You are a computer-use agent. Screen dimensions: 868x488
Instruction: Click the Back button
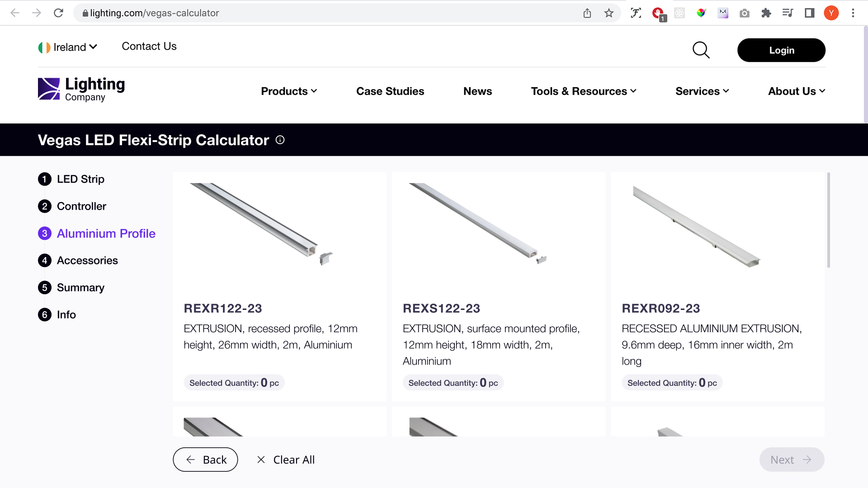click(205, 460)
